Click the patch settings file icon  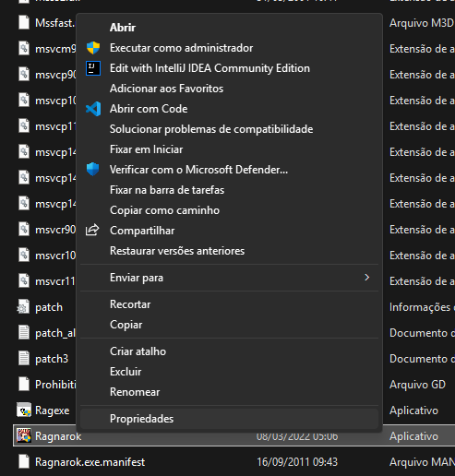click(x=23, y=307)
